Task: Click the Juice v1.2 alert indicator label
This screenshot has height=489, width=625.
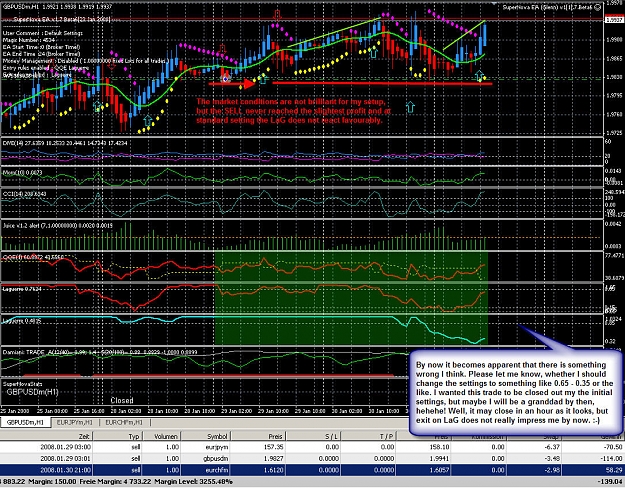Action: (58, 226)
